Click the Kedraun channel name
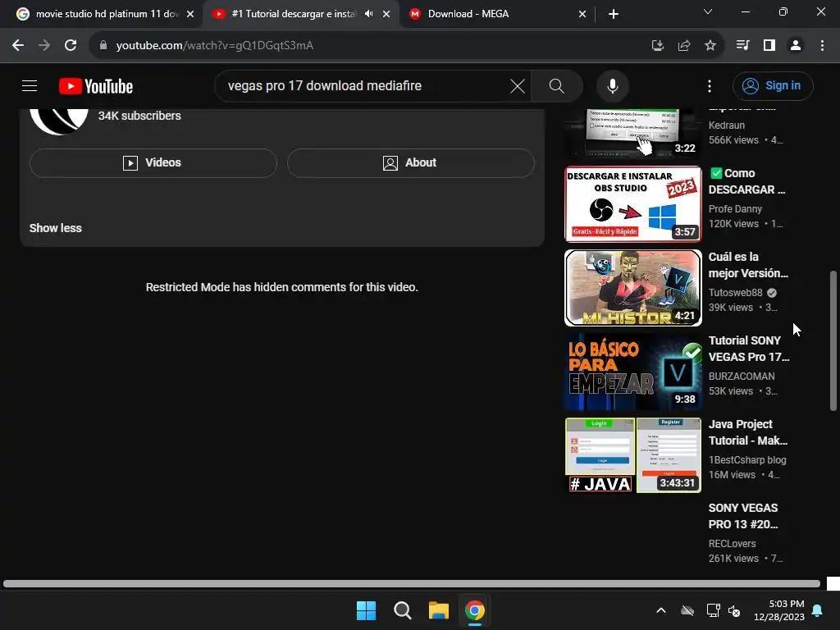This screenshot has height=630, width=840. [727, 126]
